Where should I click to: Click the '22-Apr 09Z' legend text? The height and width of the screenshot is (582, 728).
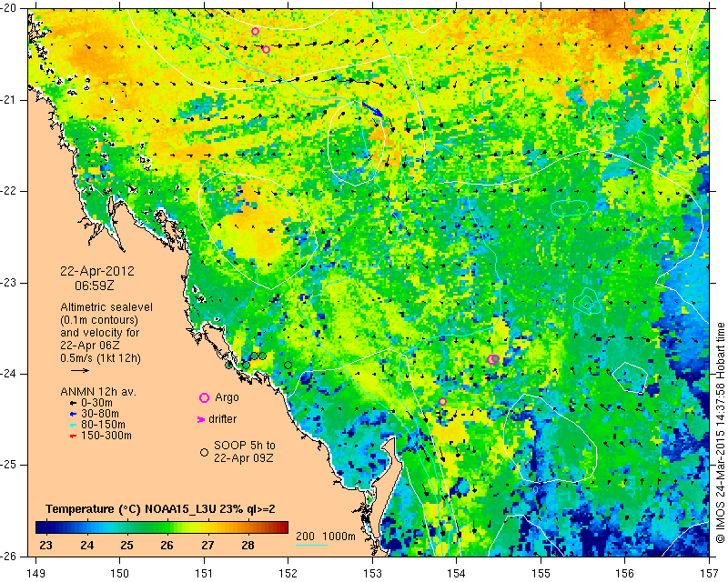tap(243, 458)
